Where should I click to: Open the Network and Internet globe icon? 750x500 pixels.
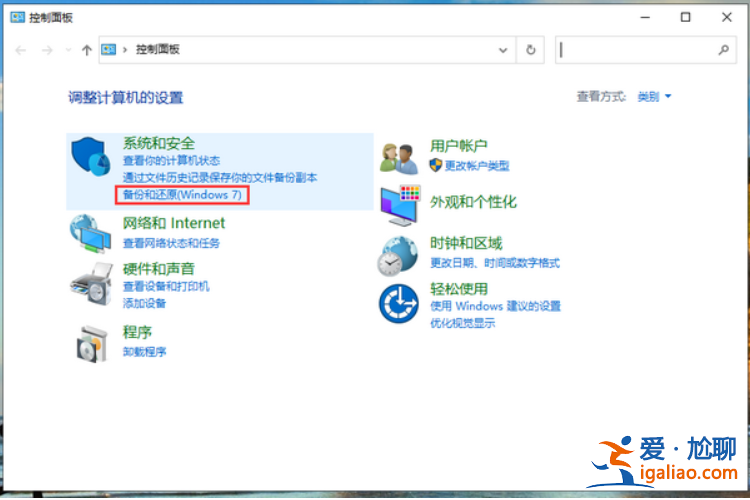click(90, 233)
